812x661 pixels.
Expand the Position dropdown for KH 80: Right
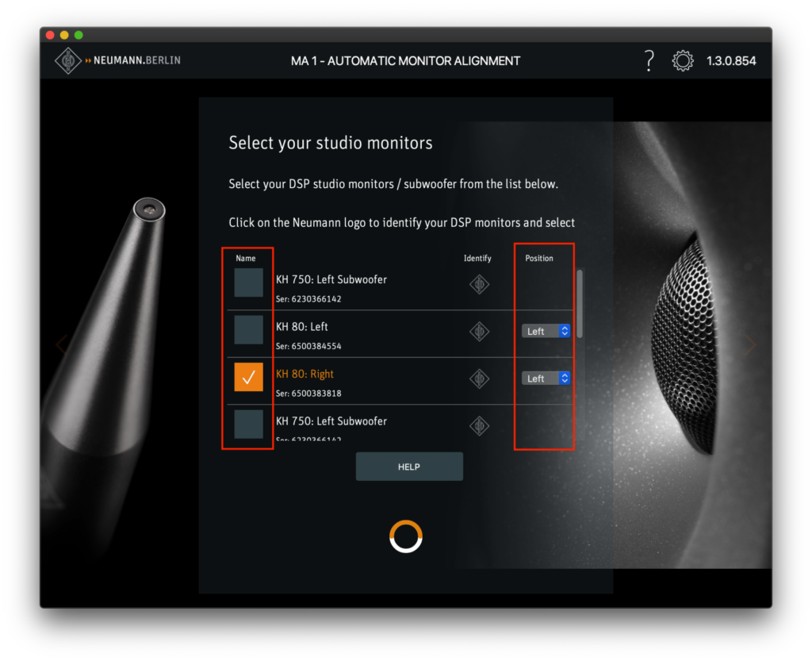tap(546, 379)
